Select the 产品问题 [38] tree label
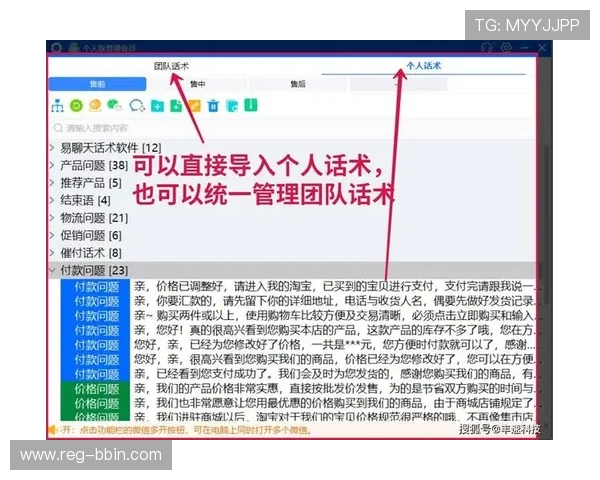The height and width of the screenshot is (480, 600). [x=94, y=165]
